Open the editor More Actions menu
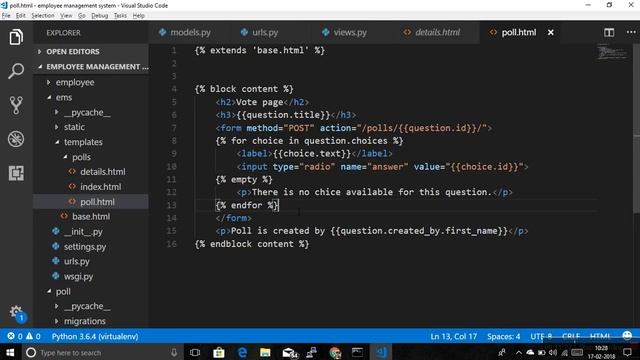The height and width of the screenshot is (360, 640). (x=631, y=32)
